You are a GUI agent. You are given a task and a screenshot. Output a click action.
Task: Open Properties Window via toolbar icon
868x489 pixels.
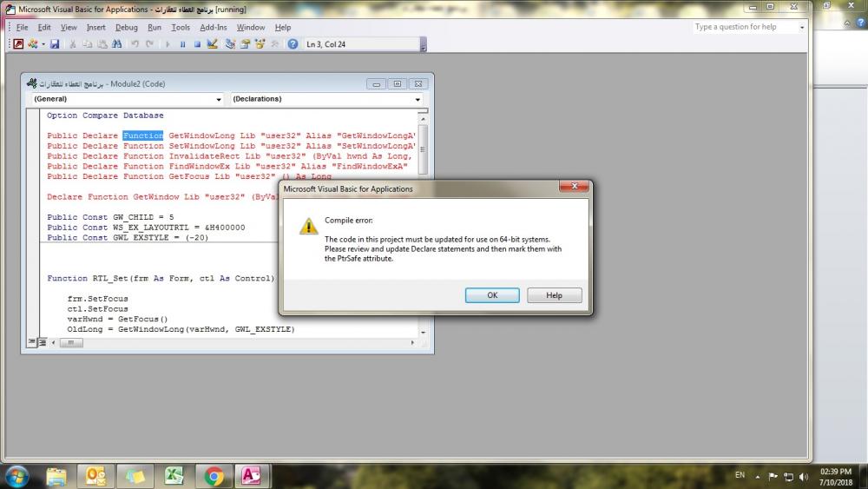tap(246, 43)
